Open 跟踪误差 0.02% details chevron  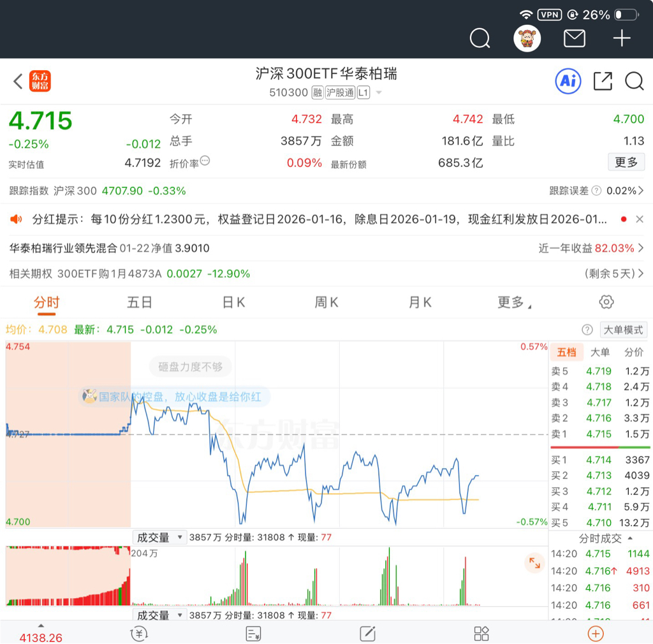point(641,191)
